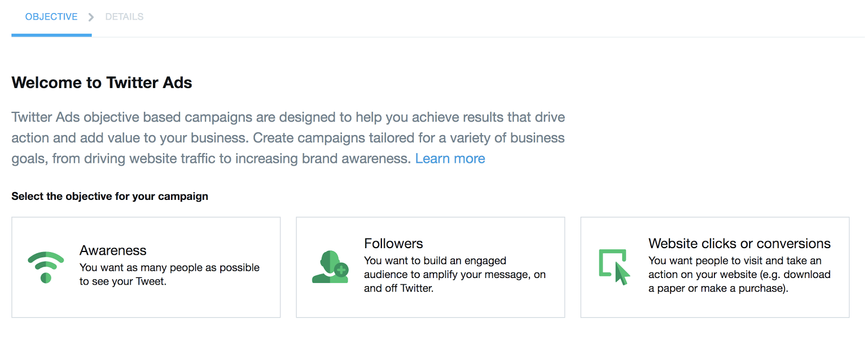Click the Followers engaged audience description
This screenshot has width=868, height=347.
point(455,274)
